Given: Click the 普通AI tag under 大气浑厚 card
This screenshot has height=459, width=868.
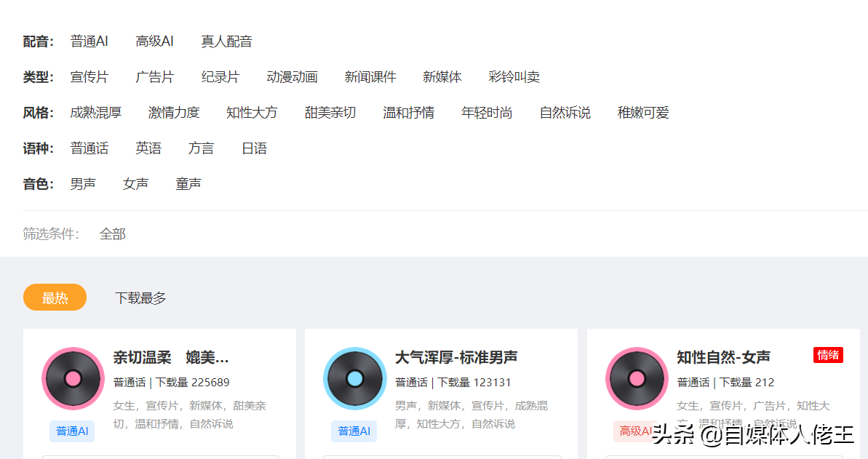Looking at the screenshot, I should pos(354,431).
